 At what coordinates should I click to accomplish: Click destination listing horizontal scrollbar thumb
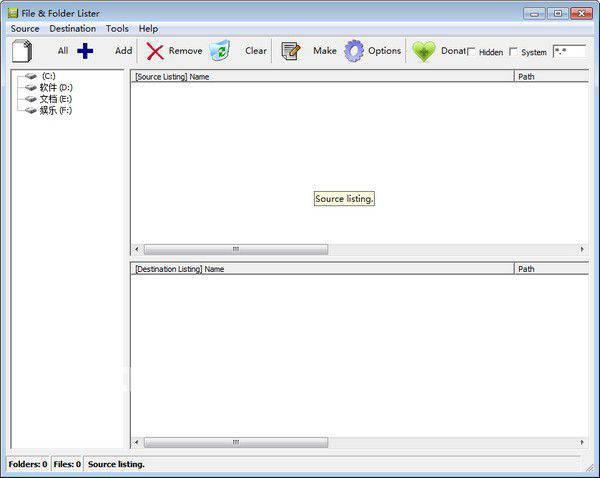click(236, 442)
